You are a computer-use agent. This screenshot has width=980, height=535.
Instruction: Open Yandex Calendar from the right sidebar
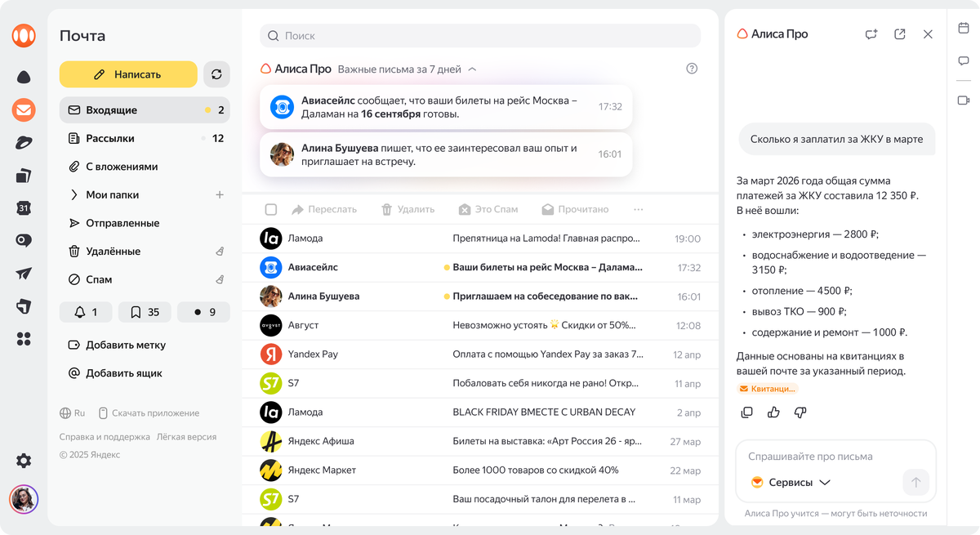point(964,27)
